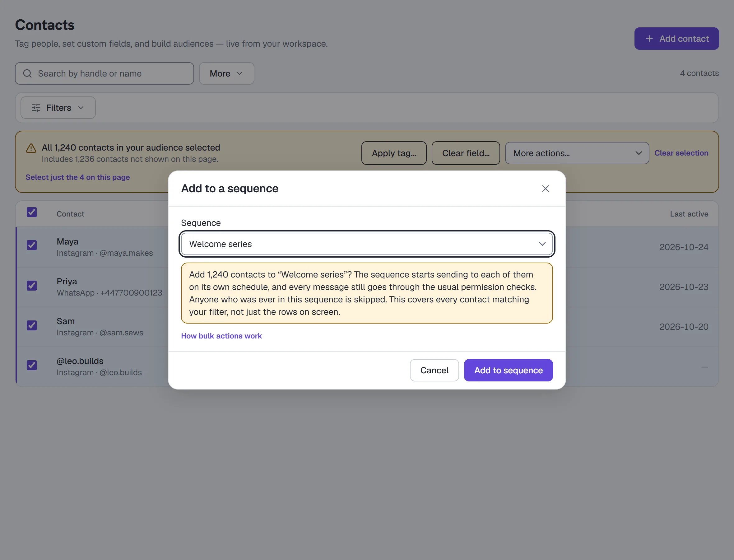Open the More actions… dropdown
The height and width of the screenshot is (560, 734).
coord(577,153)
